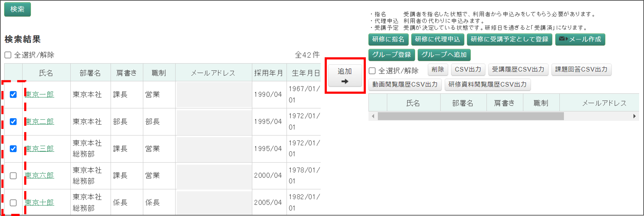Click the scrollbar right arrow in right table

pos(635,116)
